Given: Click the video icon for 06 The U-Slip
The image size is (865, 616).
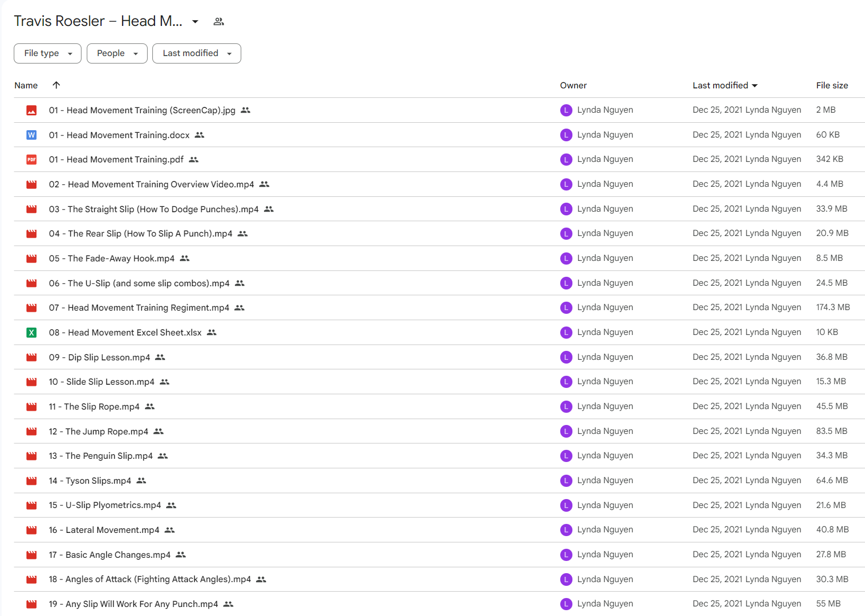Looking at the screenshot, I should 32,283.
